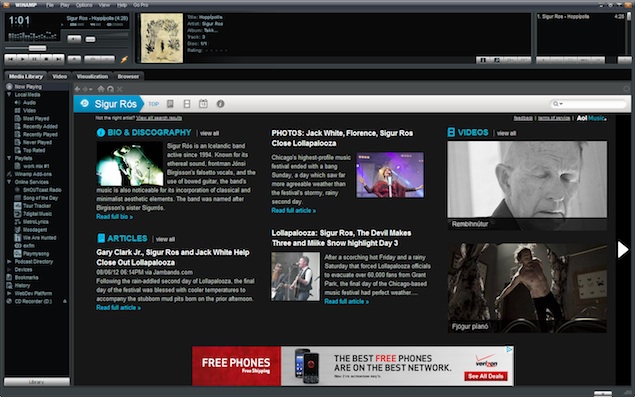The width and height of the screenshot is (635, 397).
Task: Expand the WebDev Platform node
Action: (x=9, y=293)
